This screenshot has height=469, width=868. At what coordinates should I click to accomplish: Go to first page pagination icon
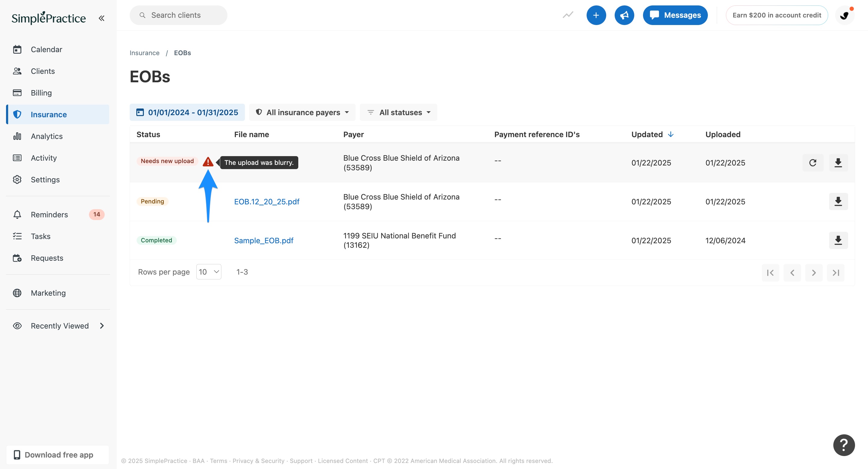770,273
